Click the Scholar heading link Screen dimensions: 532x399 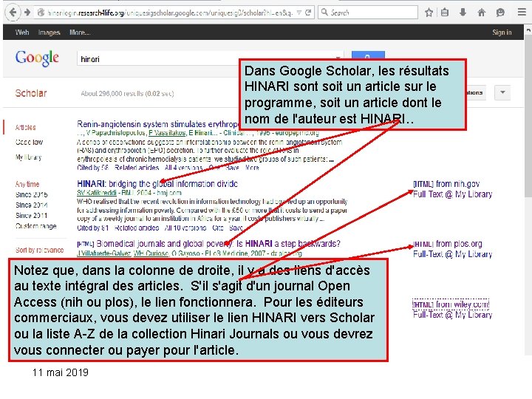click(x=31, y=93)
